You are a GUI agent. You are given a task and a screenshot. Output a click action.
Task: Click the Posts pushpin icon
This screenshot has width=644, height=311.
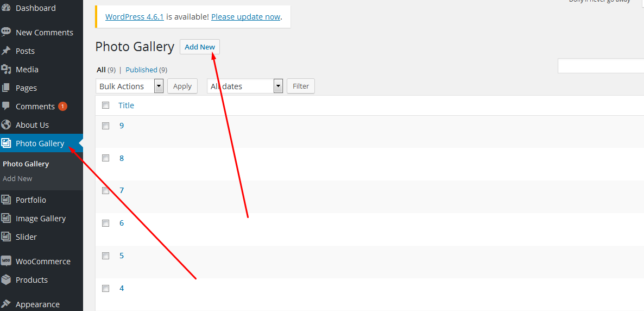click(6, 51)
